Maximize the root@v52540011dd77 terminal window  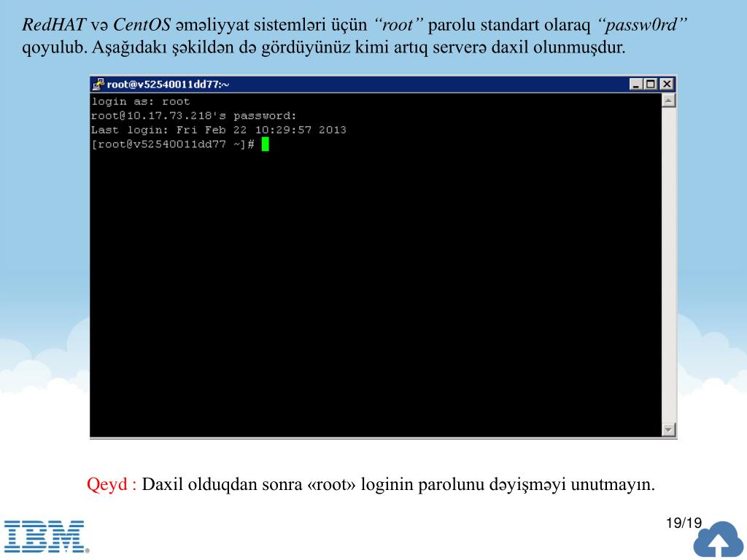650,85
